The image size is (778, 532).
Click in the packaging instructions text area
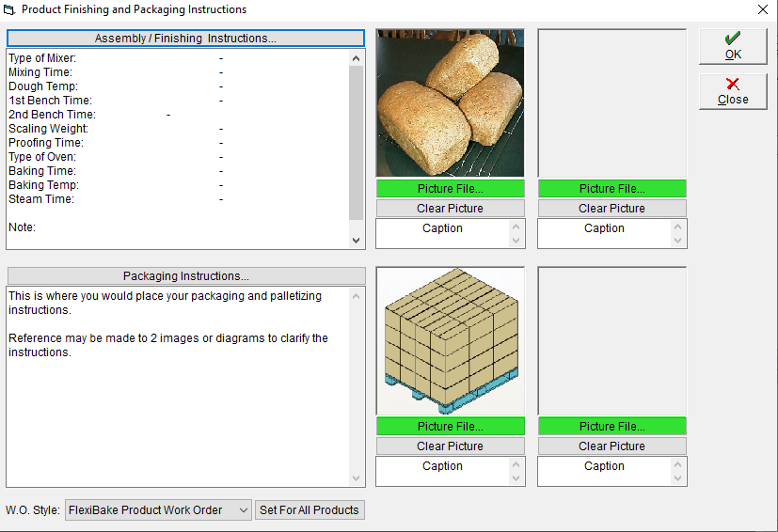pyautogui.click(x=178, y=386)
